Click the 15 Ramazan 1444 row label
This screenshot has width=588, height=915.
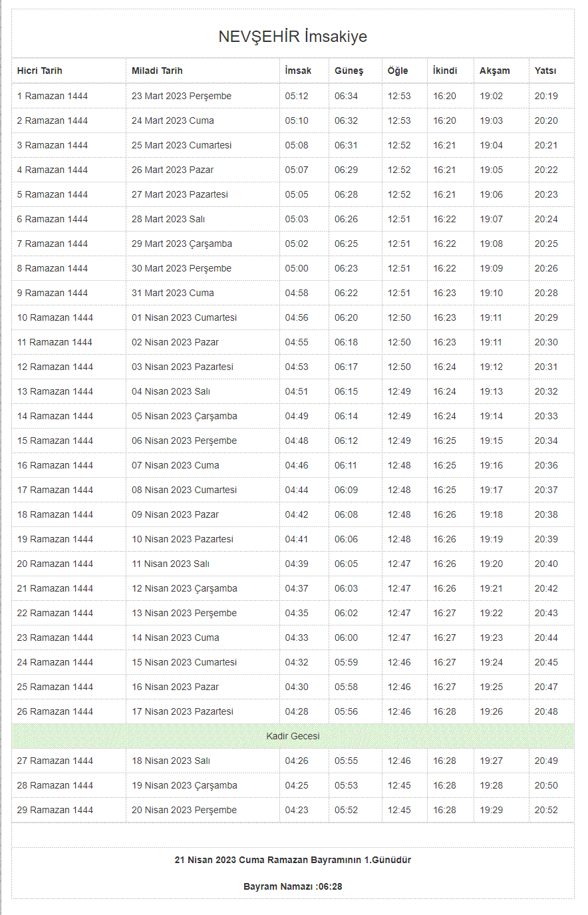(x=55, y=441)
